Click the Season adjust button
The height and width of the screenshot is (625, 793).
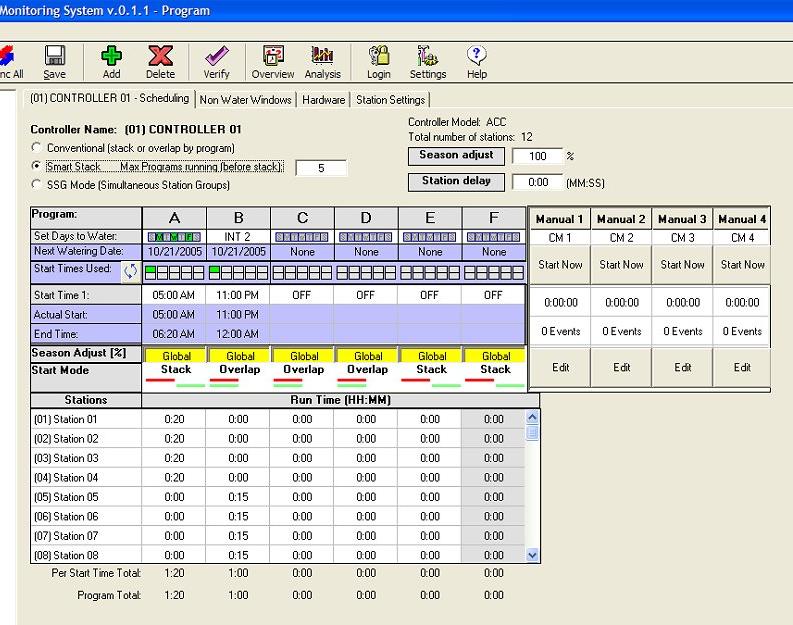(456, 156)
